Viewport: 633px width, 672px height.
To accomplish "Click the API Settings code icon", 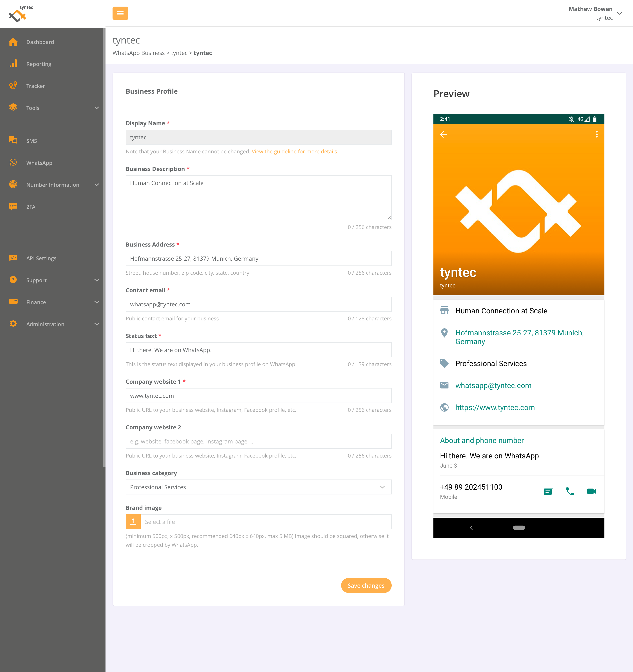I will pyautogui.click(x=13, y=258).
